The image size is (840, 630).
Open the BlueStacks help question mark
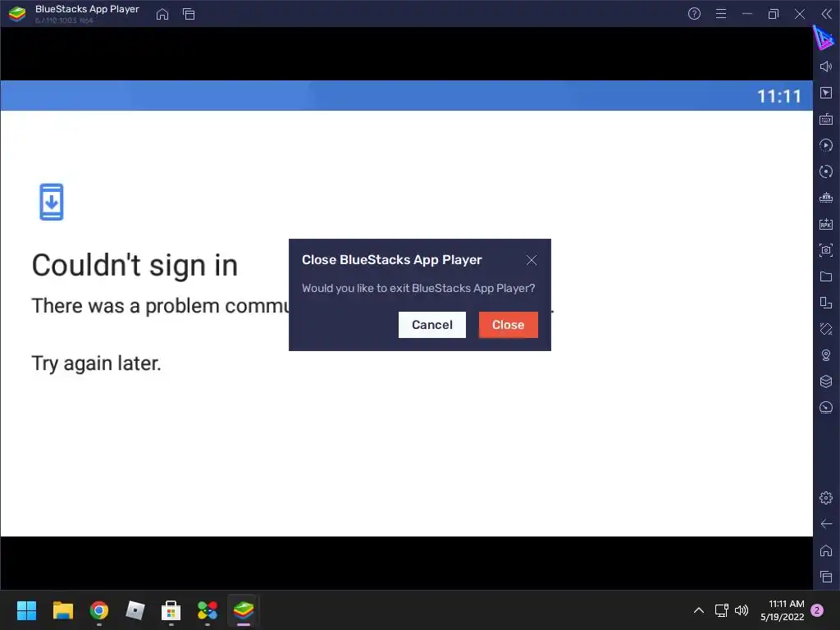(694, 14)
